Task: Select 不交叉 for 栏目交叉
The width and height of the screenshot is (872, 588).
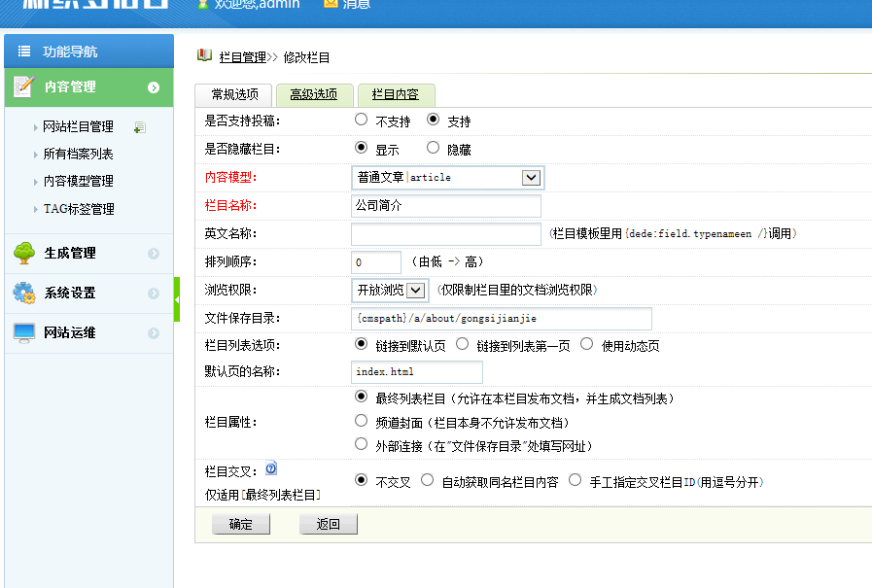Action: click(361, 479)
